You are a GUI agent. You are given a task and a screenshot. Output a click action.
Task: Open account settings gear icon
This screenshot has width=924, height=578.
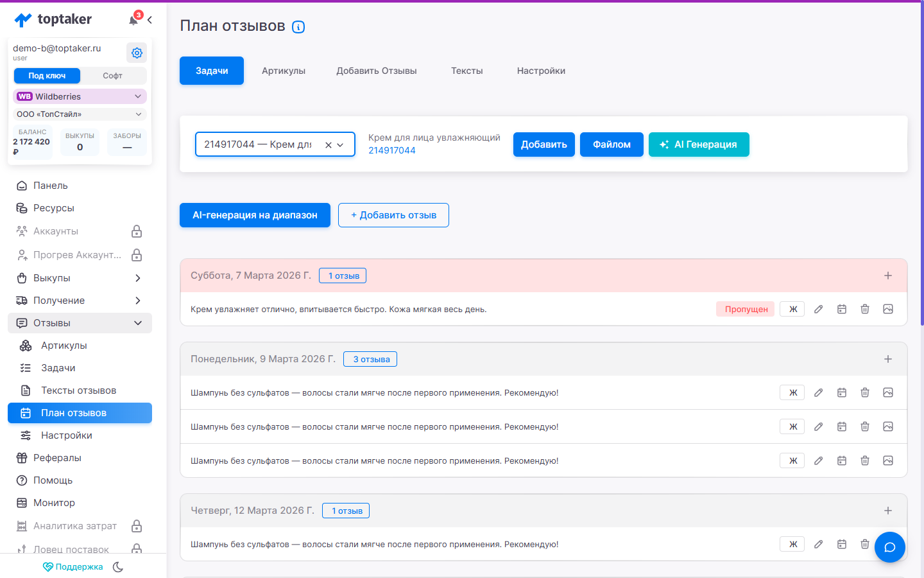[x=137, y=53]
